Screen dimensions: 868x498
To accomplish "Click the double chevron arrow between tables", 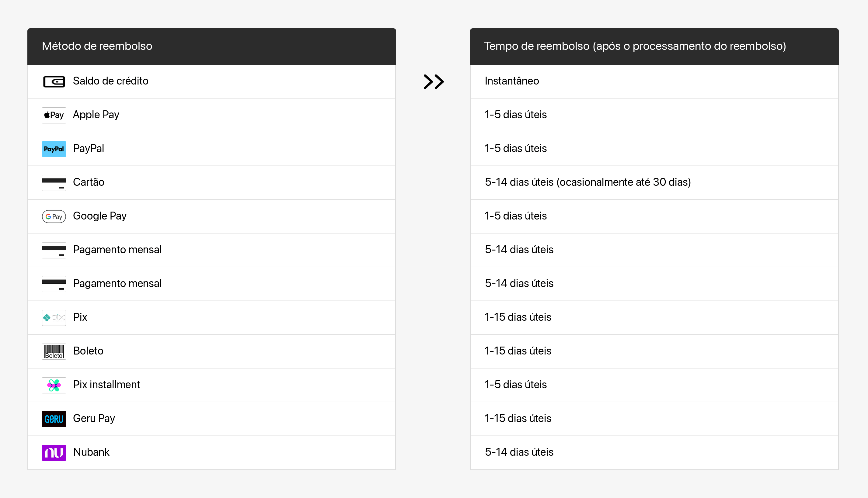I will tap(433, 82).
